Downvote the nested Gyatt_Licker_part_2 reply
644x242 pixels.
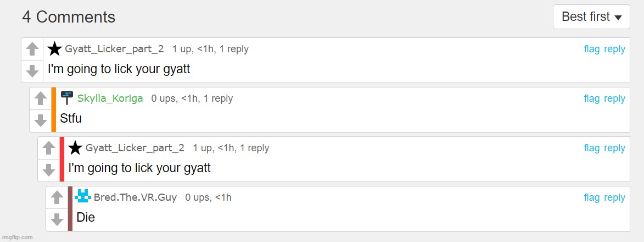49,170
